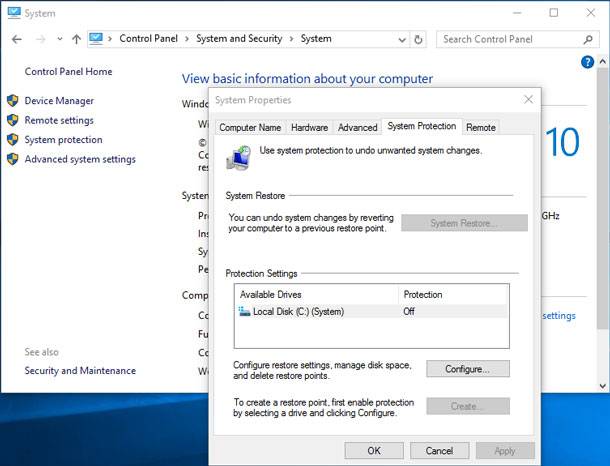Click shield icon beside Device Manager
The width and height of the screenshot is (610, 466).
pyautogui.click(x=12, y=101)
